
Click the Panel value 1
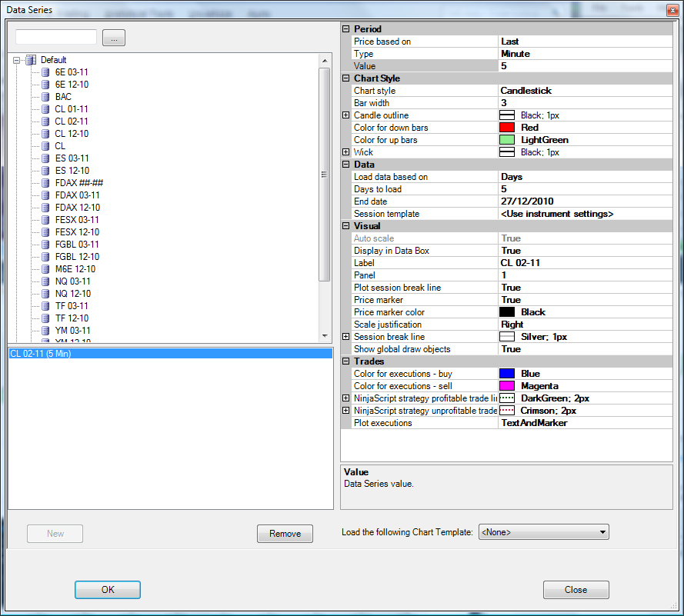(586, 275)
